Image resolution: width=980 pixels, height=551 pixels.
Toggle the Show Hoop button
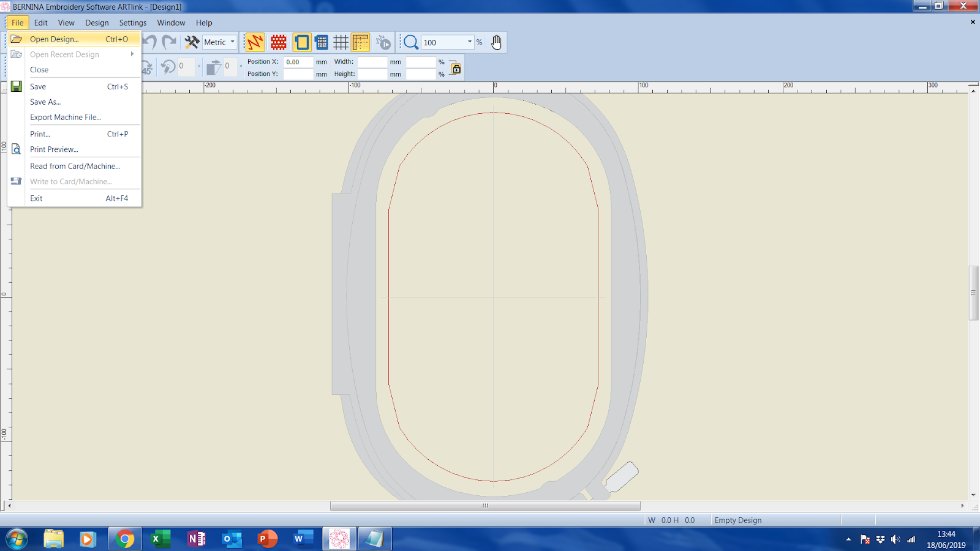pos(301,42)
